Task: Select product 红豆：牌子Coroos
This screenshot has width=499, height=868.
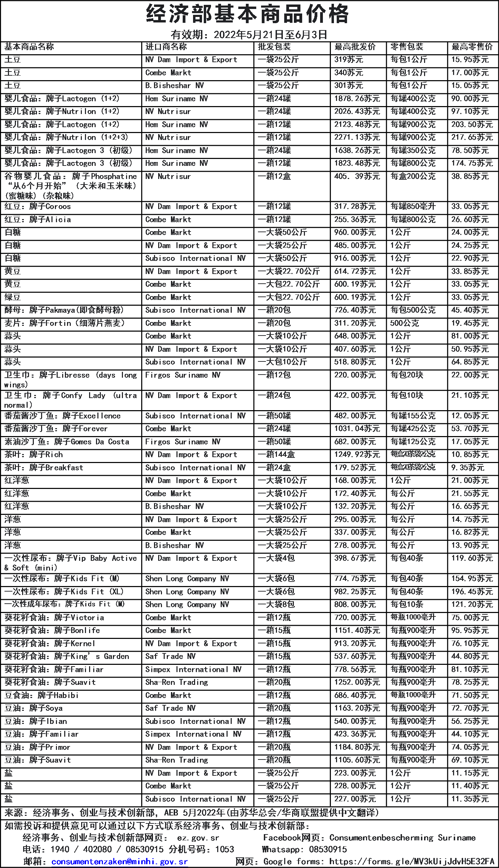Action: coord(37,207)
